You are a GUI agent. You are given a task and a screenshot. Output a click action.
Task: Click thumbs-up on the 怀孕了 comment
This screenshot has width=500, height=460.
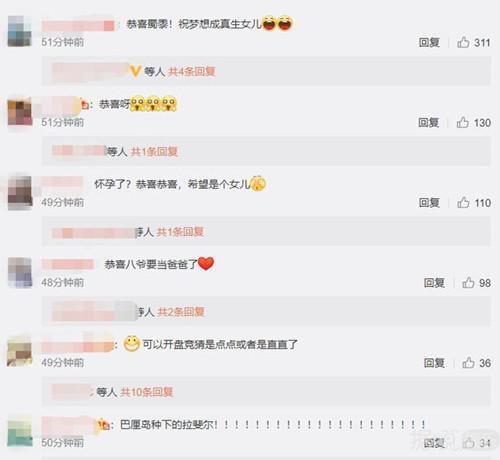click(463, 202)
